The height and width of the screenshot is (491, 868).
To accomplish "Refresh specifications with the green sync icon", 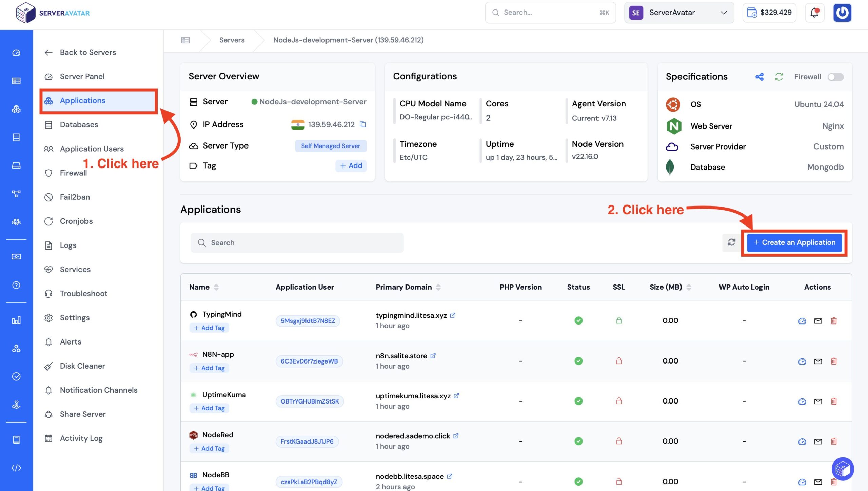I will point(779,77).
